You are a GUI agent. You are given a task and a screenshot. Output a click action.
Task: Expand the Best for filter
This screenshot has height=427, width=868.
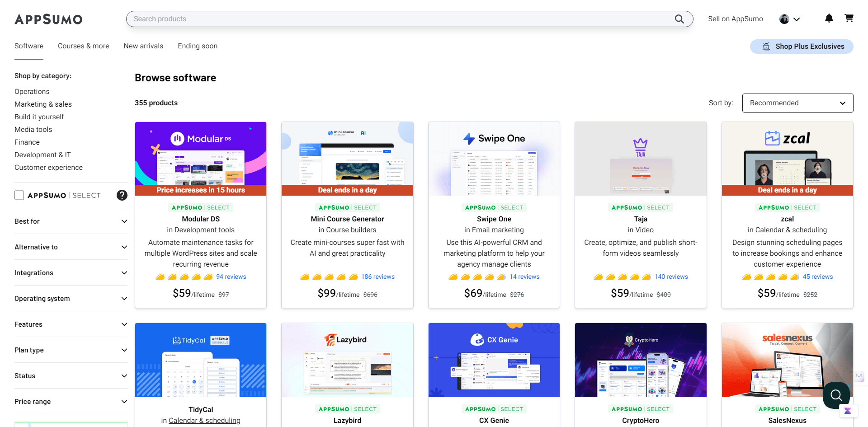tap(71, 221)
